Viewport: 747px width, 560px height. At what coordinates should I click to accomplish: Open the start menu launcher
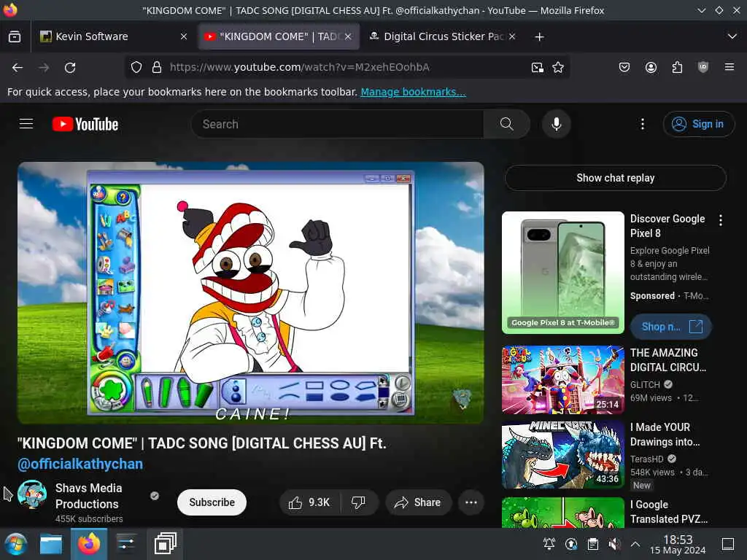[16, 544]
